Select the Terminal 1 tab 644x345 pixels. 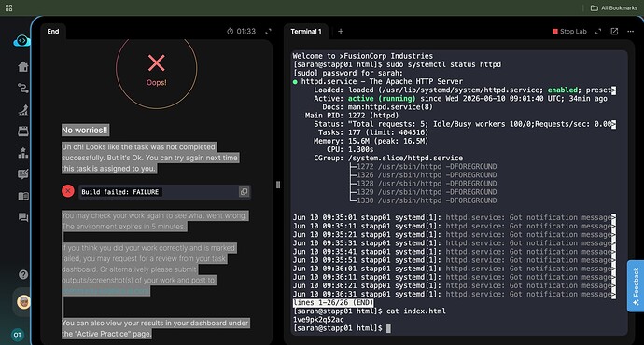click(x=306, y=31)
